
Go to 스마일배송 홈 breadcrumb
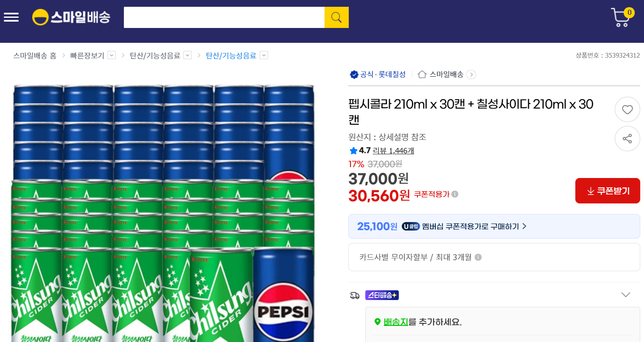[x=35, y=56]
